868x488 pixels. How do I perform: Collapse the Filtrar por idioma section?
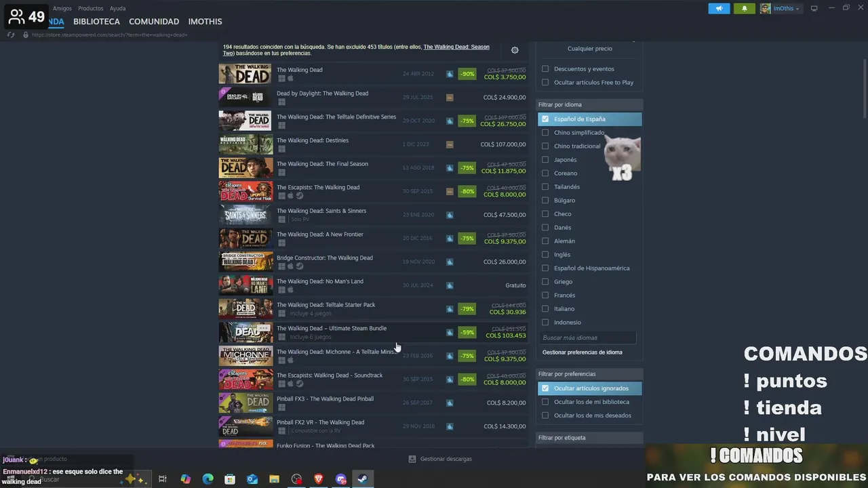(x=589, y=104)
